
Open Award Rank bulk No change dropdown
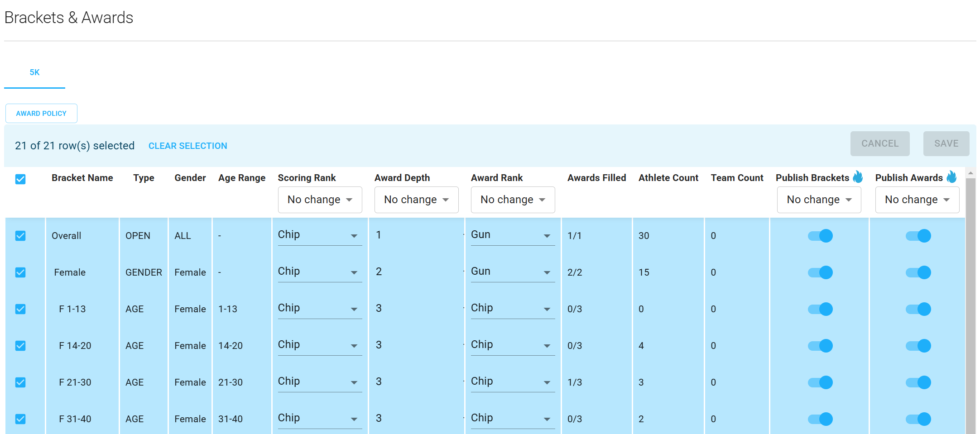pyautogui.click(x=513, y=200)
